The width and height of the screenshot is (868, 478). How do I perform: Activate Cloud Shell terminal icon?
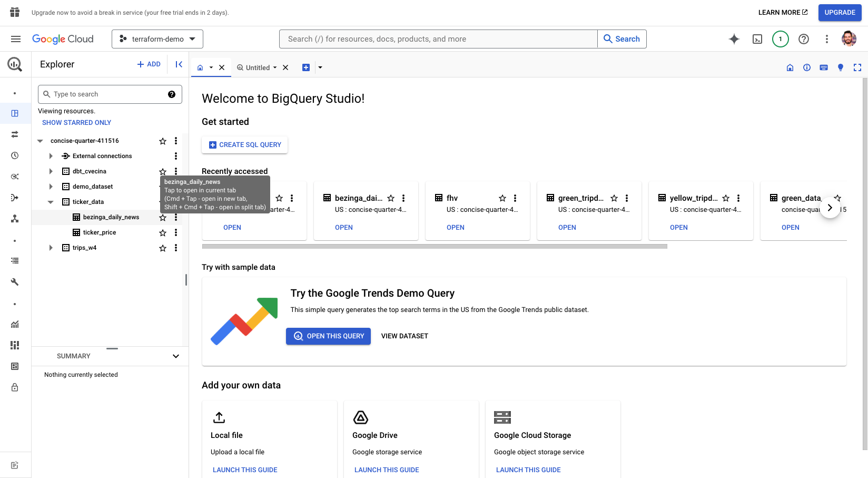point(757,39)
